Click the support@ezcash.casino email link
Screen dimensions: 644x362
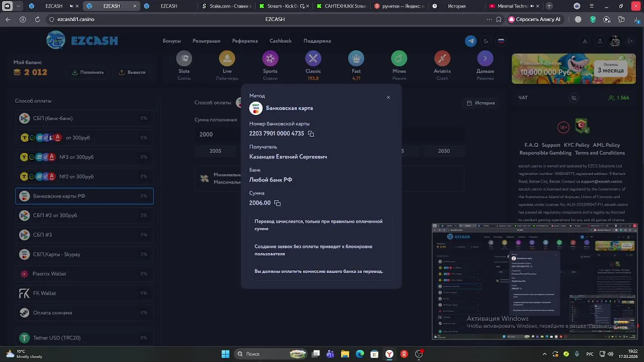point(602,182)
